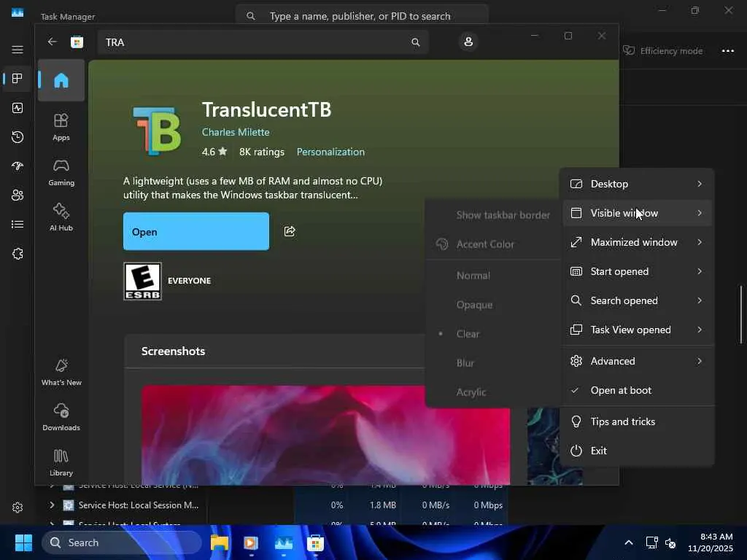Click taskbar volume muted icon
Screen dimensions: 747x560
coord(670,542)
